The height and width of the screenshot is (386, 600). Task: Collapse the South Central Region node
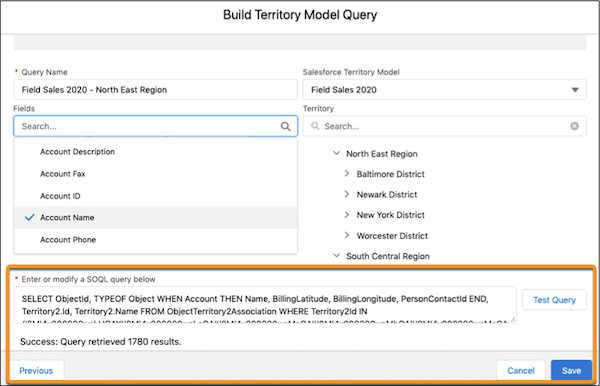[336, 256]
